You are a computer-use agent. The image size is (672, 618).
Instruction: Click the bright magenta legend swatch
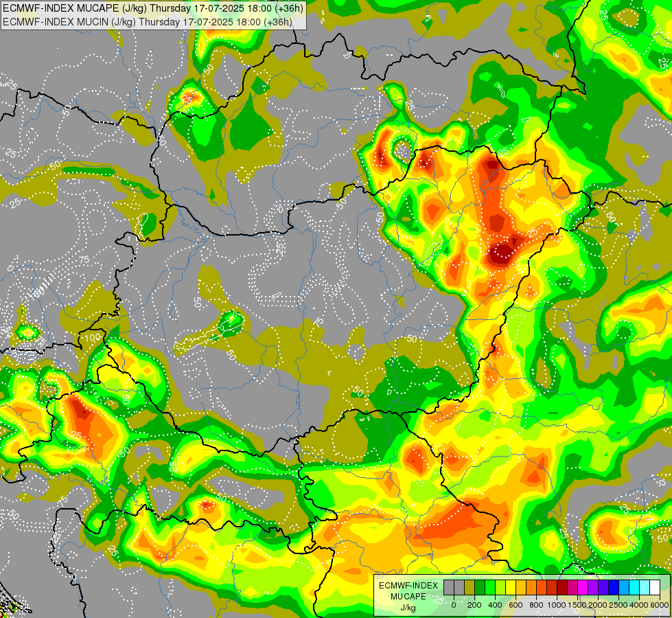[583, 587]
